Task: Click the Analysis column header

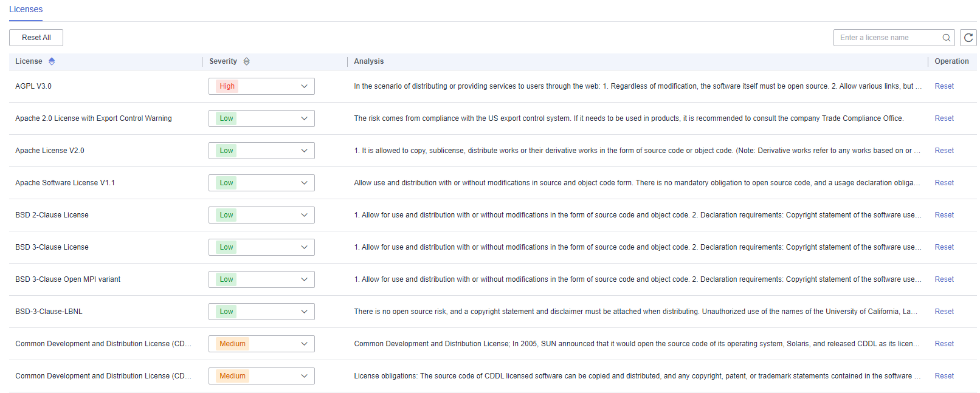Action: 369,61
